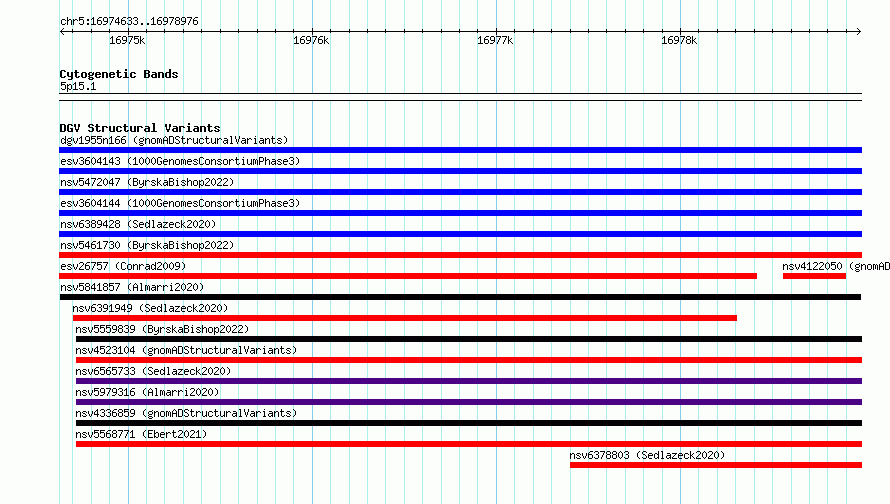Open nsv5841857 (Almarri2020) label
The width and height of the screenshot is (890, 504).
click(x=132, y=287)
